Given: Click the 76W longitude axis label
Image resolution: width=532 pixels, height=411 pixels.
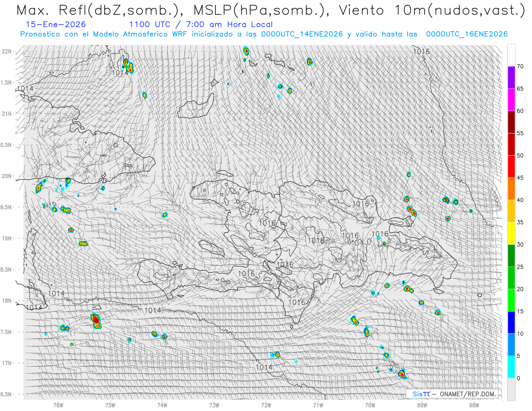Looking at the screenshot, I should [x=58, y=404].
